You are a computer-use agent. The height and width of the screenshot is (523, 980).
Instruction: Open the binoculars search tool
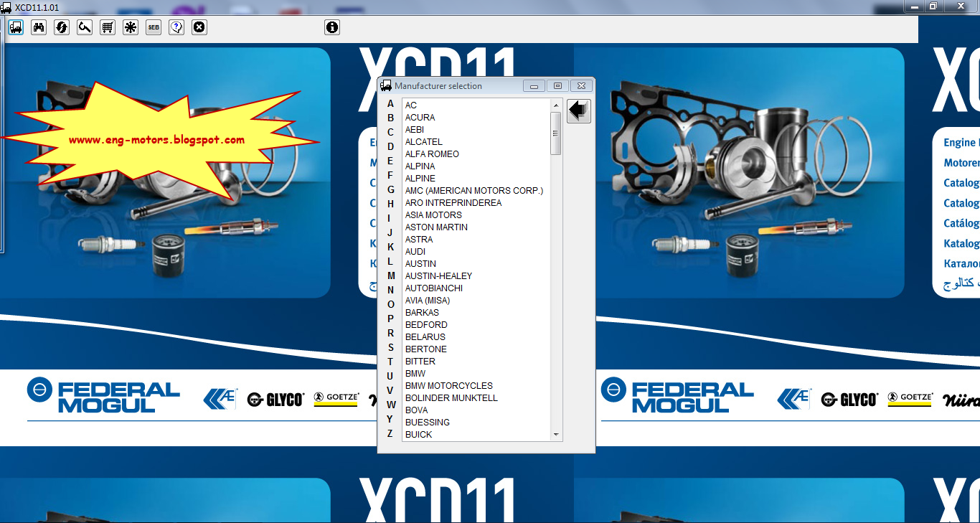(38, 27)
